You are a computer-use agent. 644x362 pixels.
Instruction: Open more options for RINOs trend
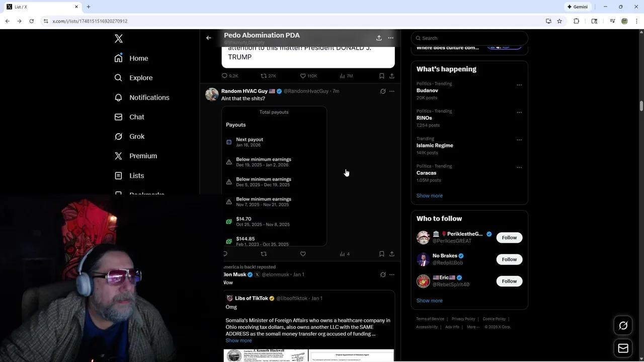519,113
